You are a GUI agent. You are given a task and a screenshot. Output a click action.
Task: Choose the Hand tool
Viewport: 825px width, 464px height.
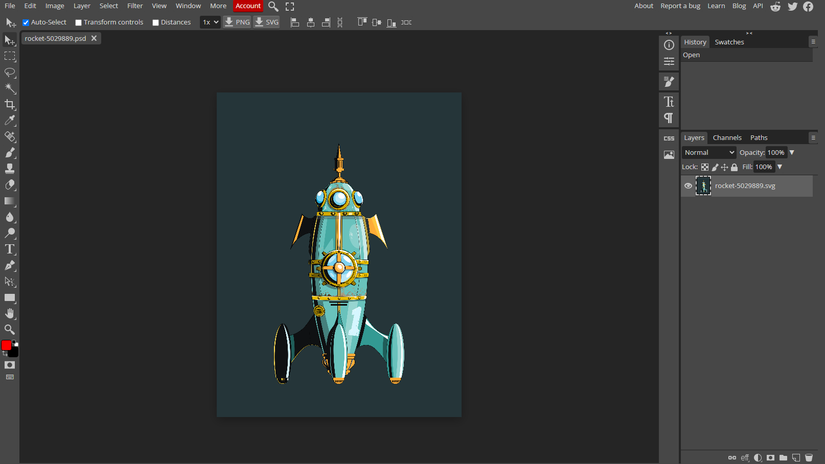(10, 313)
